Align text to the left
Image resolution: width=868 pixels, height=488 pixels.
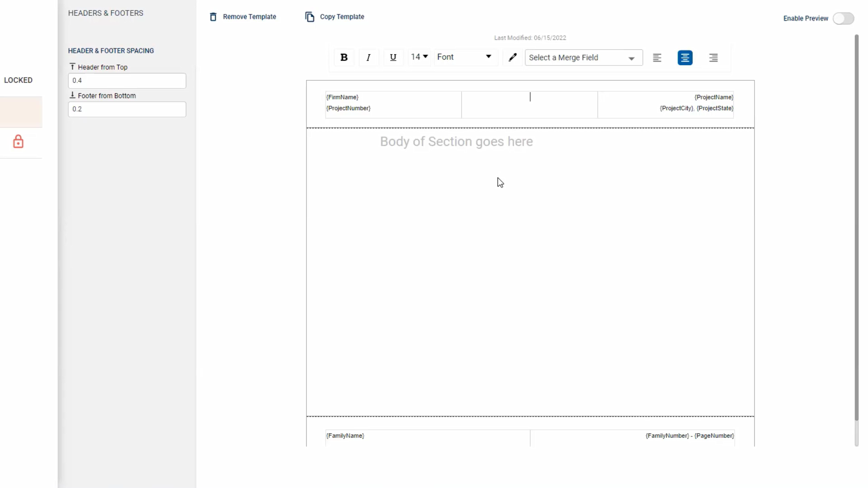point(657,58)
